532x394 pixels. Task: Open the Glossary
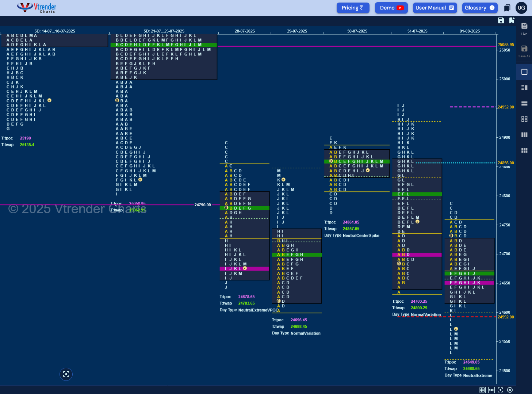480,8
